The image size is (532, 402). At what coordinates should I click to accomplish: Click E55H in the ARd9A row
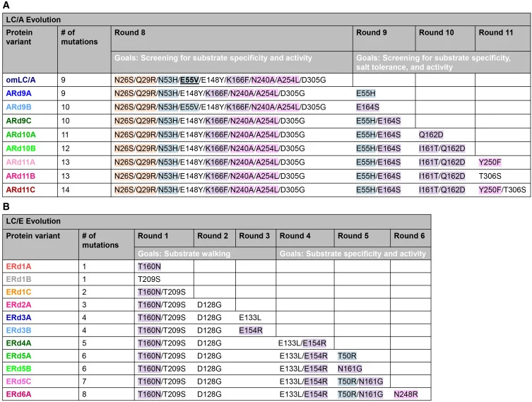[x=366, y=93]
